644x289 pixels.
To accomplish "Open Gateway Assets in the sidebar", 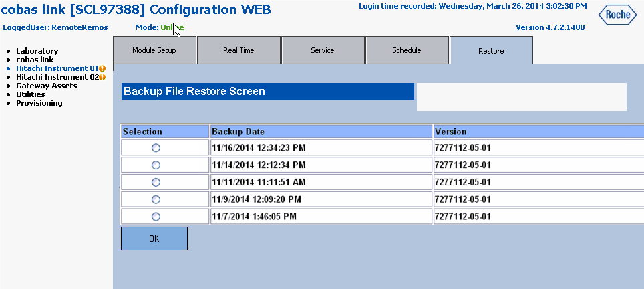I will tap(46, 86).
